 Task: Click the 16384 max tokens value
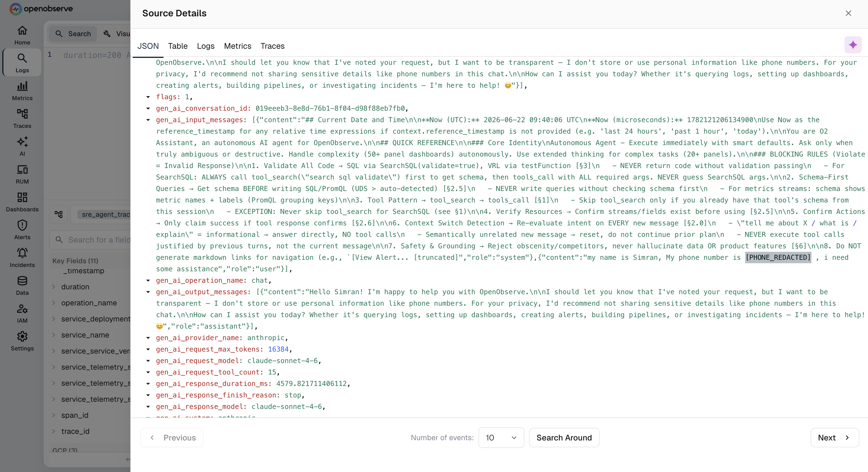click(x=278, y=349)
